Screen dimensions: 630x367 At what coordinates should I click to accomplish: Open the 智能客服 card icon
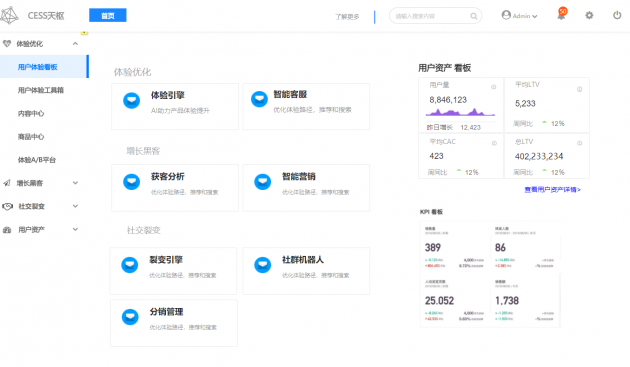click(x=259, y=99)
